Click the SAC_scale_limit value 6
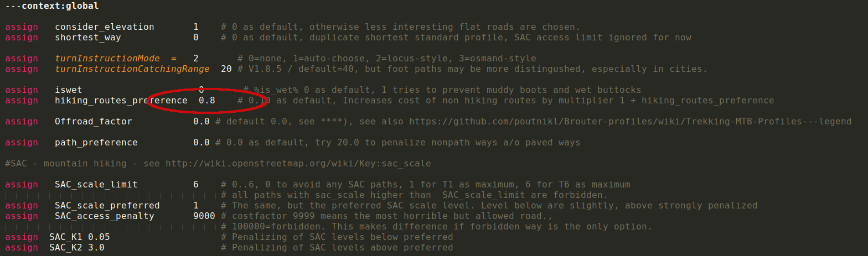This screenshot has height=256, width=868. point(196,184)
